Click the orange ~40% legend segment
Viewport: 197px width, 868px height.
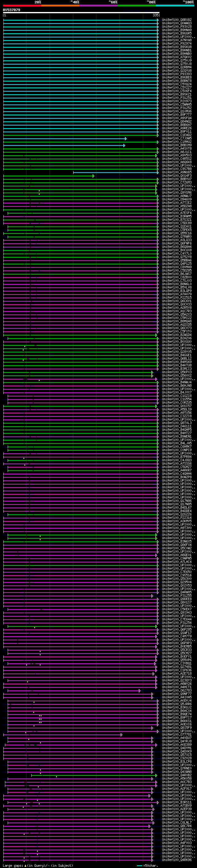(x=60, y=6)
